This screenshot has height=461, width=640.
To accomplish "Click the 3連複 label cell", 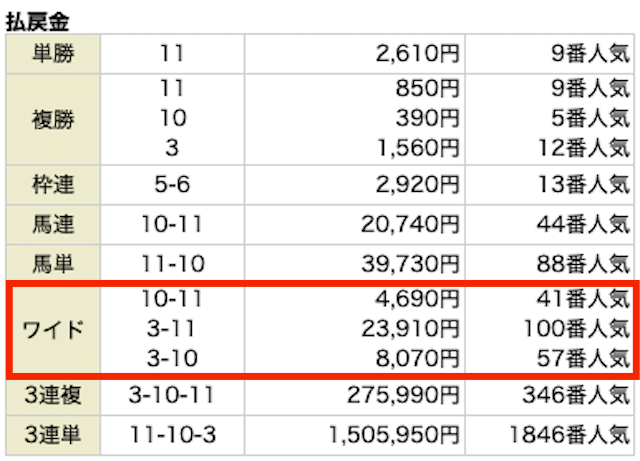I will [x=53, y=395].
